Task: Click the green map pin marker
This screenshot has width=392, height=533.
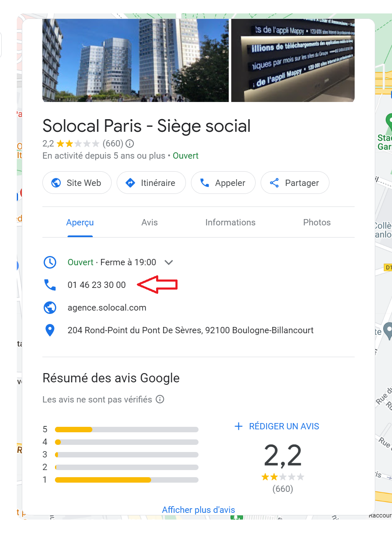Action: pyautogui.click(x=388, y=121)
